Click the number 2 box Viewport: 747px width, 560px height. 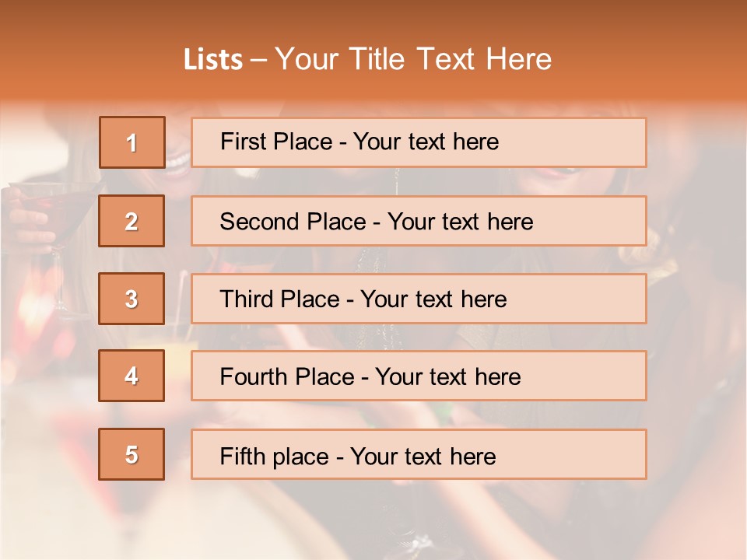(x=132, y=221)
